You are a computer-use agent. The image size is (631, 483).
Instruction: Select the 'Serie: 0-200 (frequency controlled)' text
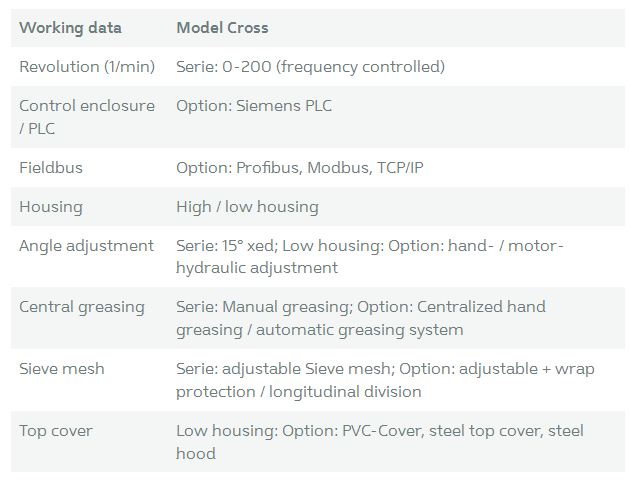[x=310, y=67]
